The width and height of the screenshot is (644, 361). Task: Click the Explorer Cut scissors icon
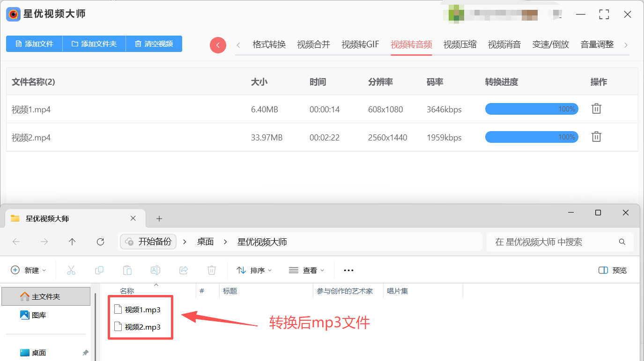pyautogui.click(x=71, y=270)
